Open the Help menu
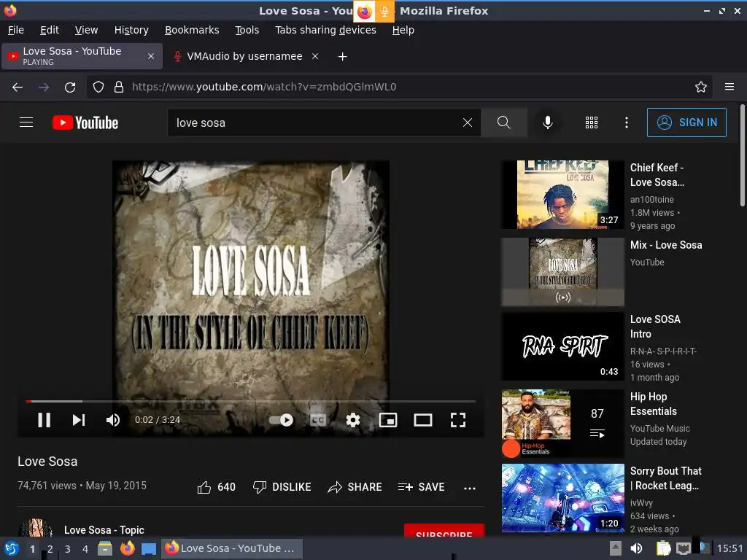This screenshot has width=747, height=560. click(x=403, y=30)
